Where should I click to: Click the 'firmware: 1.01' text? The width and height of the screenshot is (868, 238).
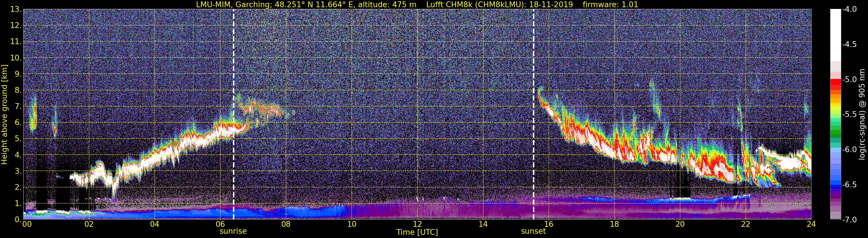point(610,5)
